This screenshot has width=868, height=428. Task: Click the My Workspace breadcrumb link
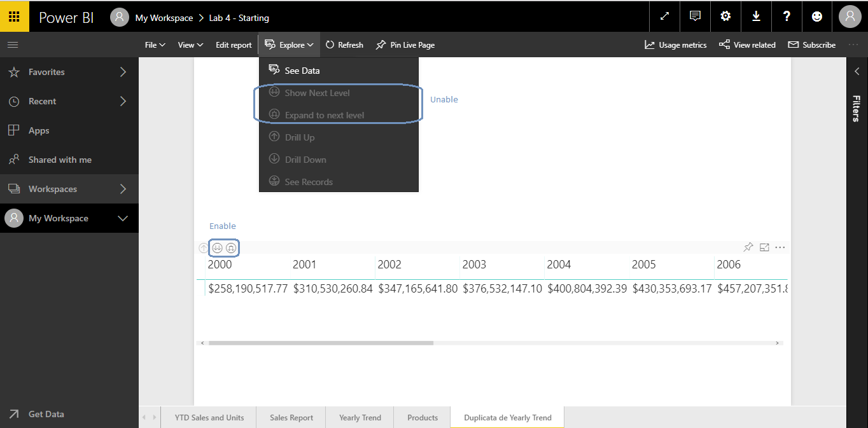point(164,18)
